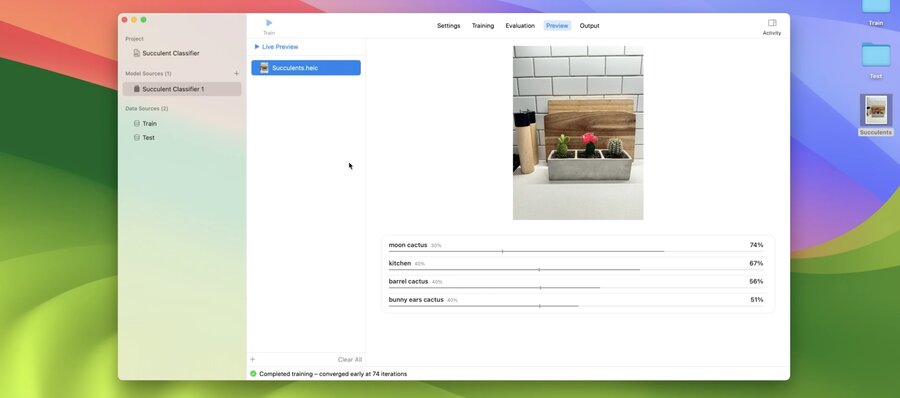Select Succulent Classifier 1 model source
900x398 pixels.
click(x=182, y=89)
